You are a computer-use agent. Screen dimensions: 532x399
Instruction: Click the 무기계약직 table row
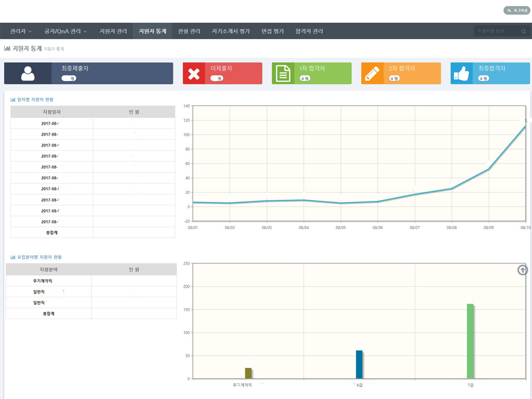click(91, 281)
